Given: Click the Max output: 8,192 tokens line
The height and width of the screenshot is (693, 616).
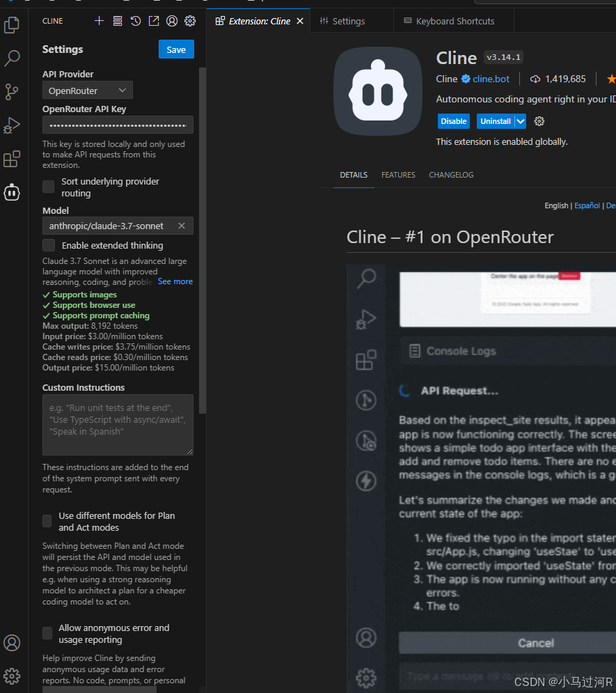Looking at the screenshot, I should [90, 326].
